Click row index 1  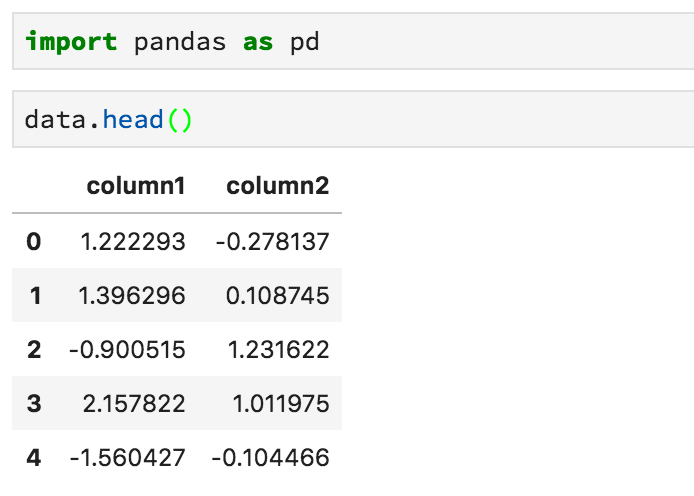pos(35,296)
